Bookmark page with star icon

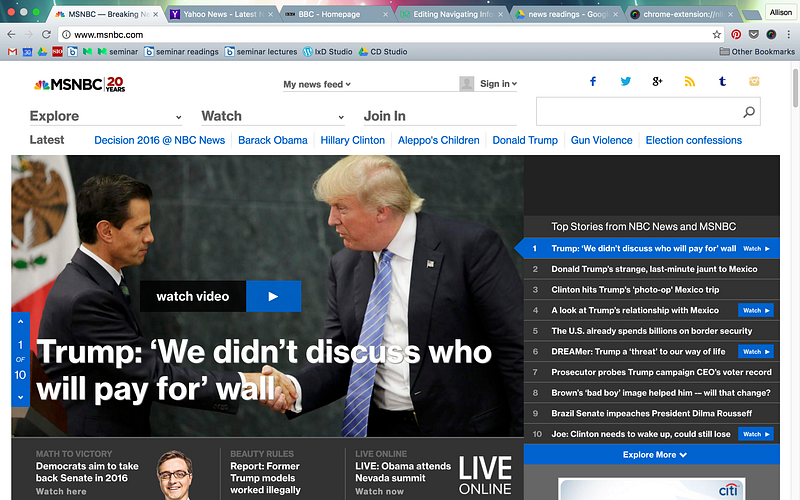pos(717,35)
